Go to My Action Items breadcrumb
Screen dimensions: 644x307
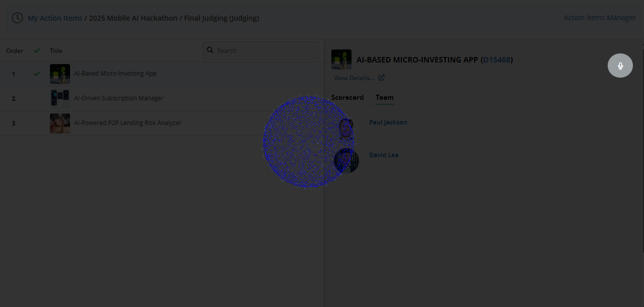55,18
